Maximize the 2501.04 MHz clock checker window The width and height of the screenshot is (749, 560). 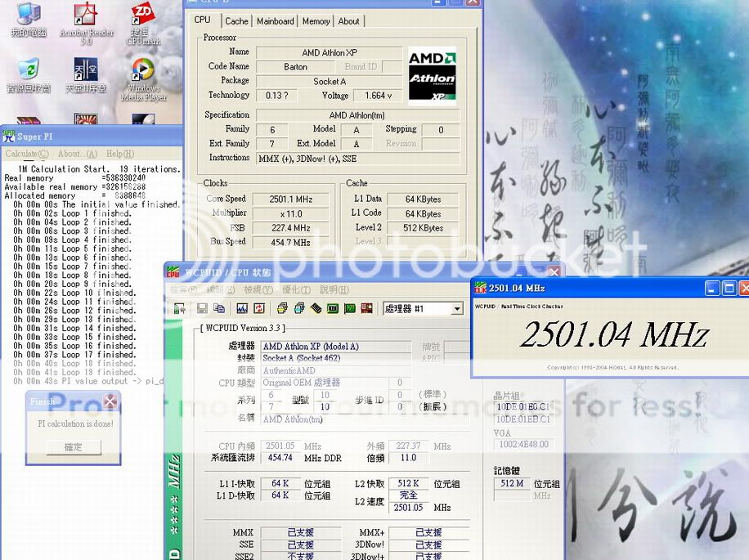[729, 288]
